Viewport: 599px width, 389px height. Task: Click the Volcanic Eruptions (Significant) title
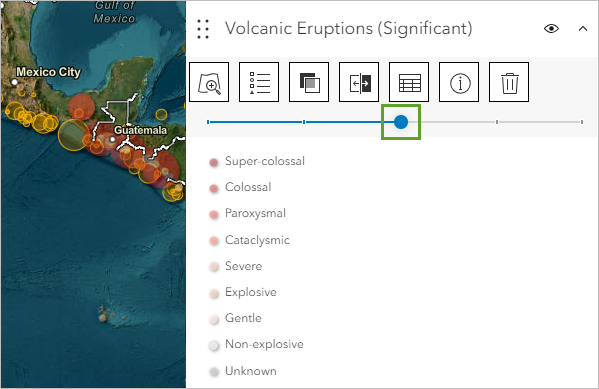point(348,29)
